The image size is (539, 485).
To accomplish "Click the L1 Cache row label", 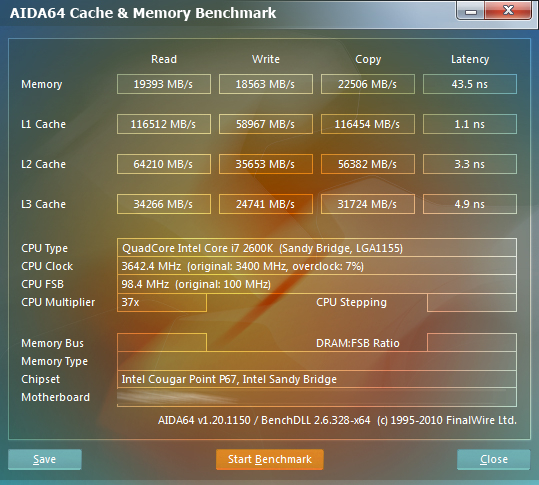I will point(43,124).
